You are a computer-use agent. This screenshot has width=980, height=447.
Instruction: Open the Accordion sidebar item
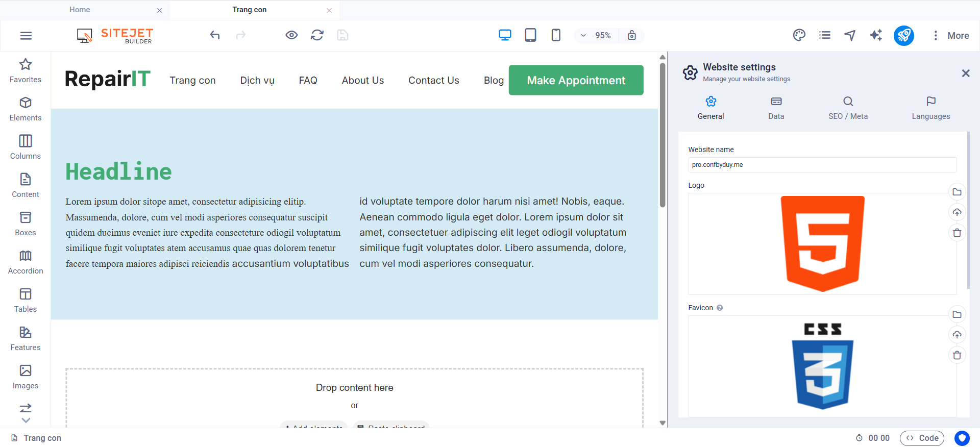pos(26,262)
